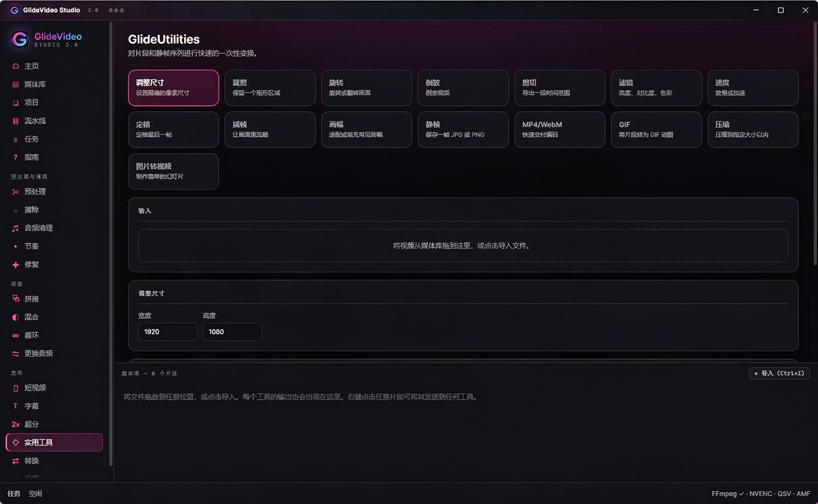The height and width of the screenshot is (504, 818).
Task: Click the 短视频 phone icon
Action: click(15, 388)
